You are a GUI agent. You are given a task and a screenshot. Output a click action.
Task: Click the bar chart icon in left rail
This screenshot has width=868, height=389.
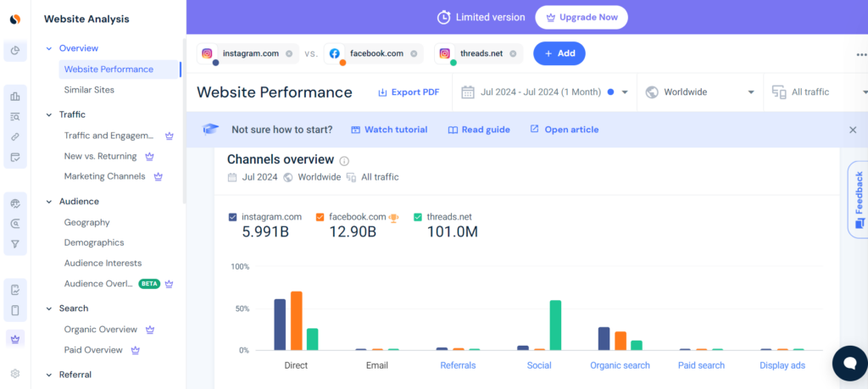(x=15, y=97)
